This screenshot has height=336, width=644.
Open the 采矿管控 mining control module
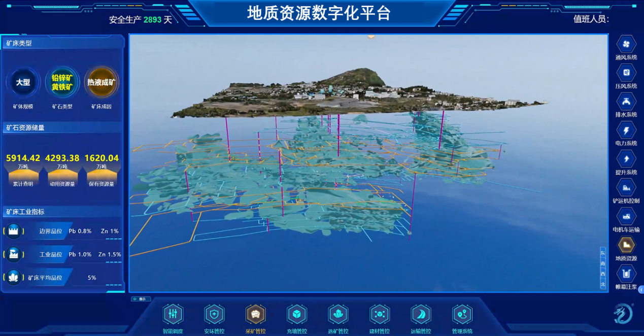click(255, 315)
